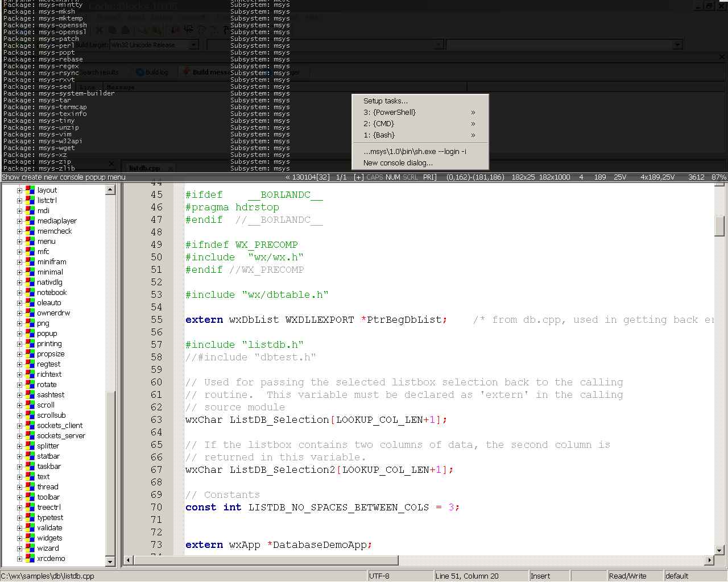Viewport: 728px width, 582px height.
Task: Run ...msys\1.0\bin\sh.exe --login -i entry
Action: (x=420, y=151)
